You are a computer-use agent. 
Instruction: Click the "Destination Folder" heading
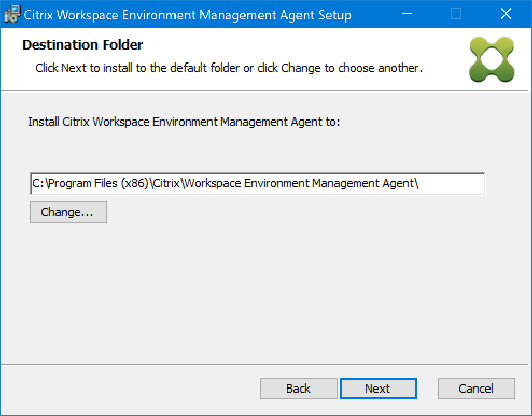[82, 45]
